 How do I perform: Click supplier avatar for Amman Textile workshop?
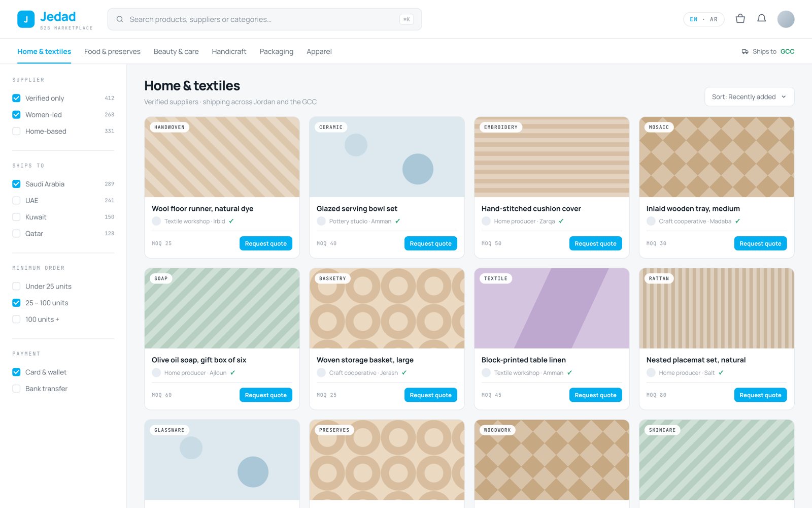tap(486, 372)
